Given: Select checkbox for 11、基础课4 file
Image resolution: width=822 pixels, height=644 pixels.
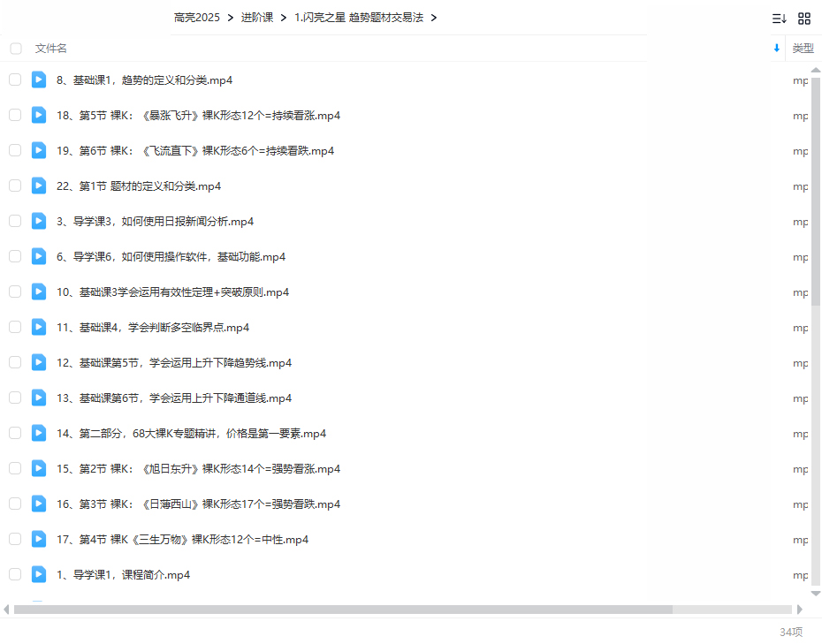Looking at the screenshot, I should tap(15, 327).
